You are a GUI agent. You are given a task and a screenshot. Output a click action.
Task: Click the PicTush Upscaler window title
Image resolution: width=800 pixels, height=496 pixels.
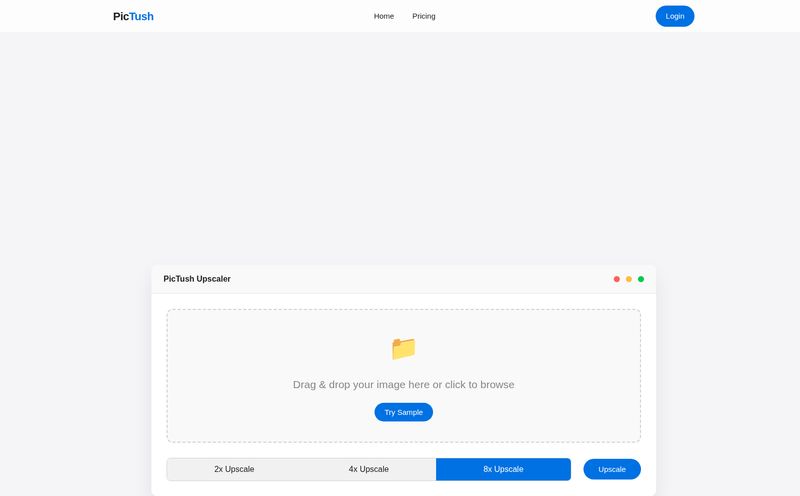197,279
